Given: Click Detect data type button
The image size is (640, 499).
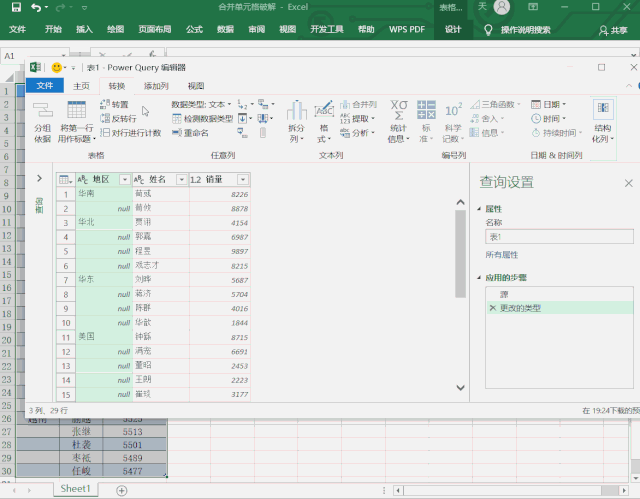Looking at the screenshot, I should tap(202, 119).
